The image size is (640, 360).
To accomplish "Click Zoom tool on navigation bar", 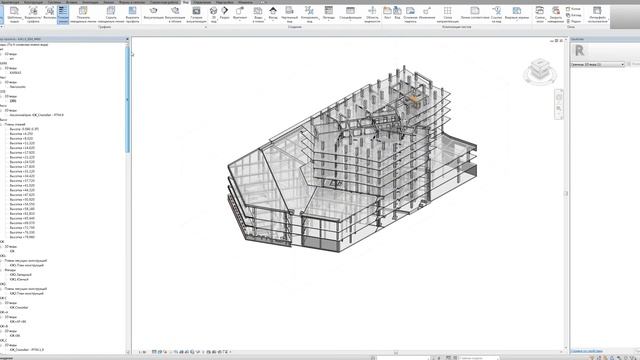I will click(x=559, y=109).
